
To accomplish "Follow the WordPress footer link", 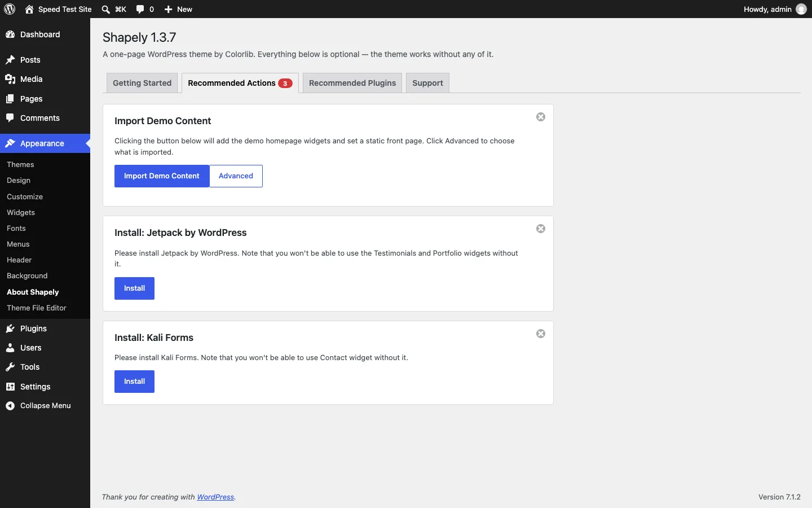I will (x=215, y=497).
